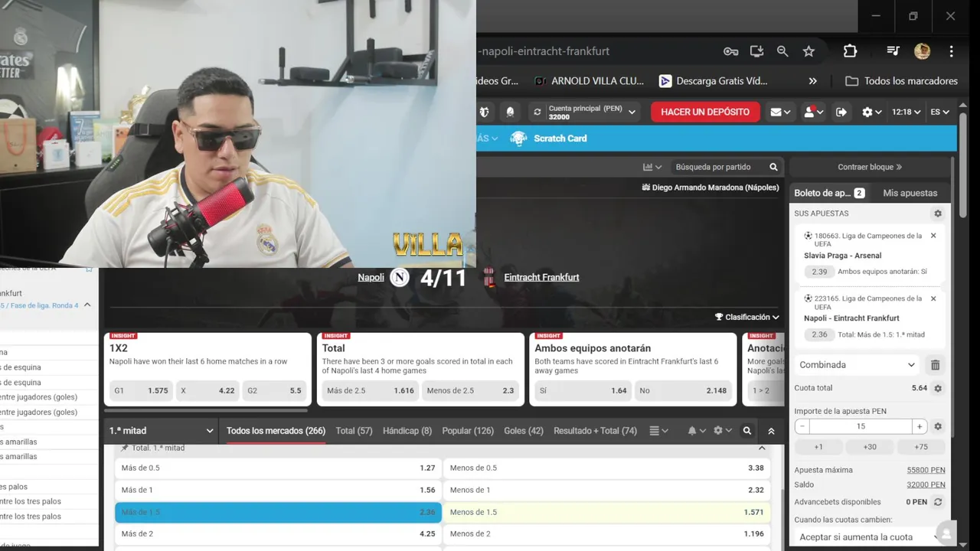Open the zoom magnifier icon in address bar
Screen dimensions: 980x551
[782, 51]
